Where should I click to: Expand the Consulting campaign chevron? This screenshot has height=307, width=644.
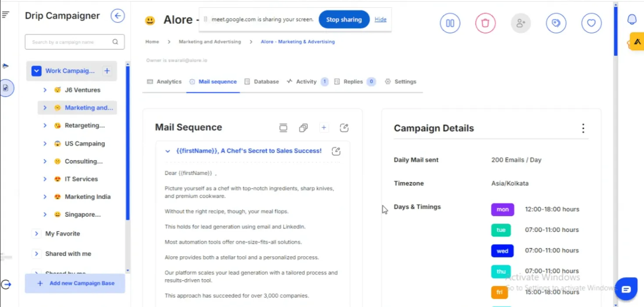(45, 161)
